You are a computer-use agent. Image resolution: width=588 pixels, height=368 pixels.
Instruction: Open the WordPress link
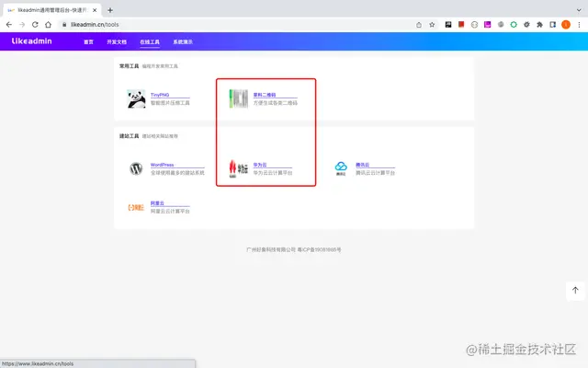pos(162,165)
